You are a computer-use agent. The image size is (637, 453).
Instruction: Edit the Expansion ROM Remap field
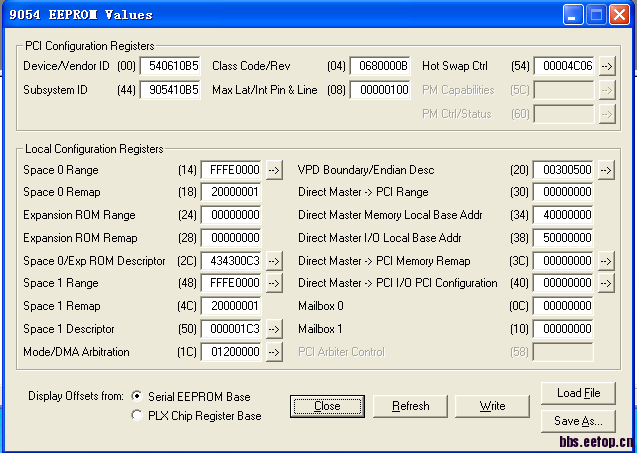[x=231, y=238]
